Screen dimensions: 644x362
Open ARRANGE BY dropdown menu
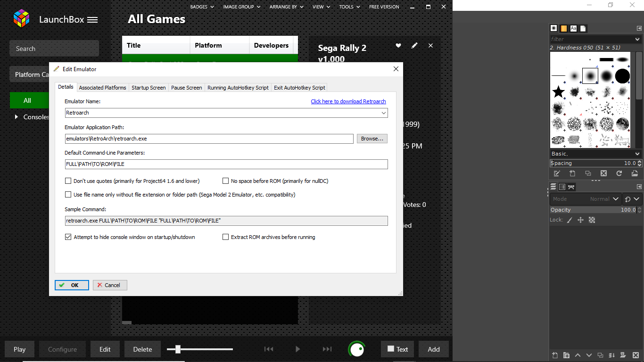tap(287, 7)
